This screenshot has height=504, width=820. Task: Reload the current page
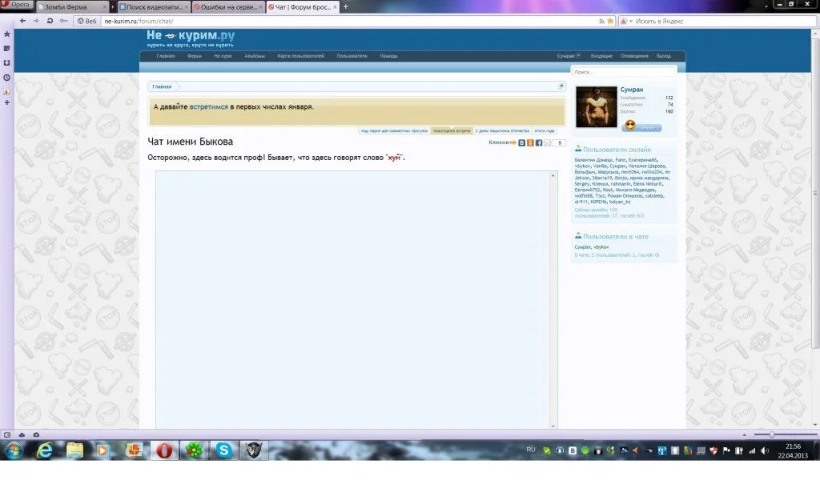coord(50,21)
